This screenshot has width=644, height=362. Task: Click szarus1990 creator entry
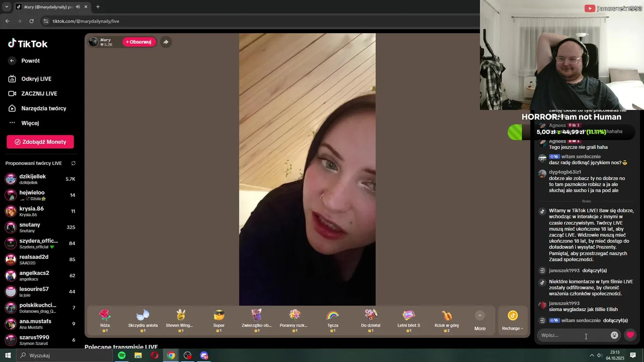pos(40,340)
